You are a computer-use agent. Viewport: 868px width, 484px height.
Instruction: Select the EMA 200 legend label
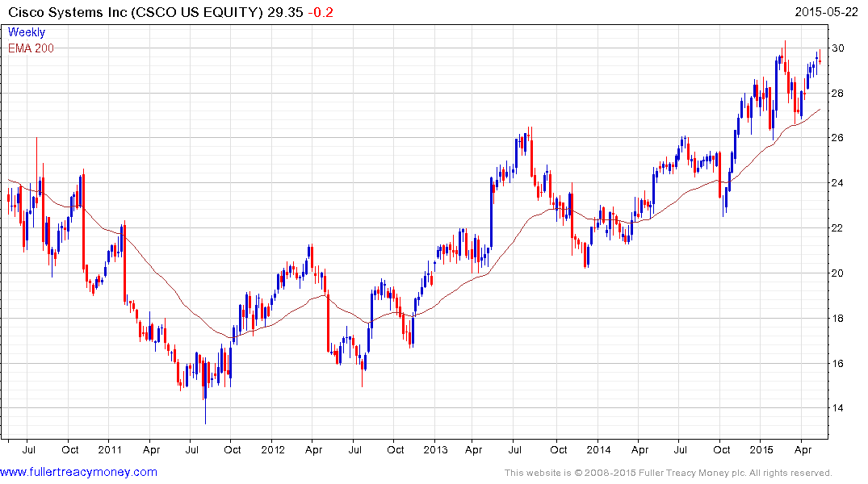click(31, 48)
